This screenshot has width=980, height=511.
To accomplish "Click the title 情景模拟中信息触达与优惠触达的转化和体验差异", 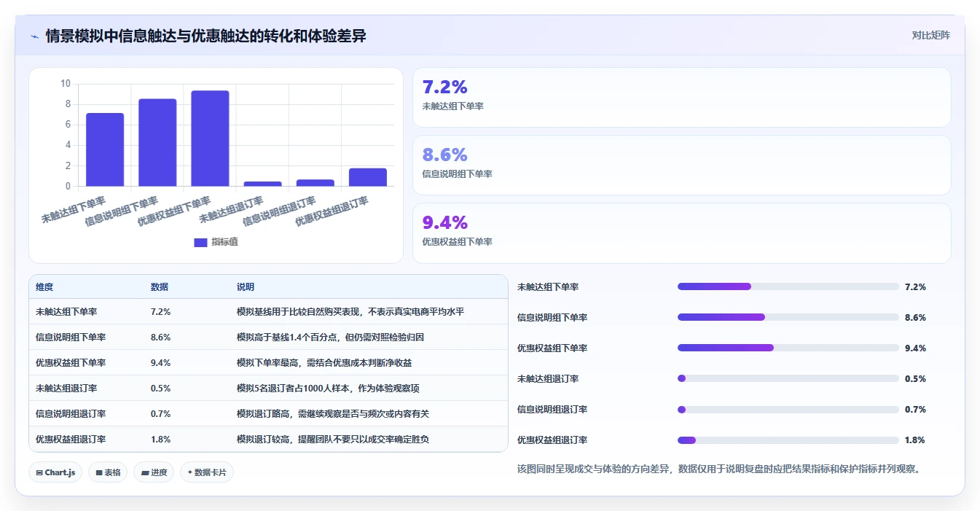I will point(205,36).
